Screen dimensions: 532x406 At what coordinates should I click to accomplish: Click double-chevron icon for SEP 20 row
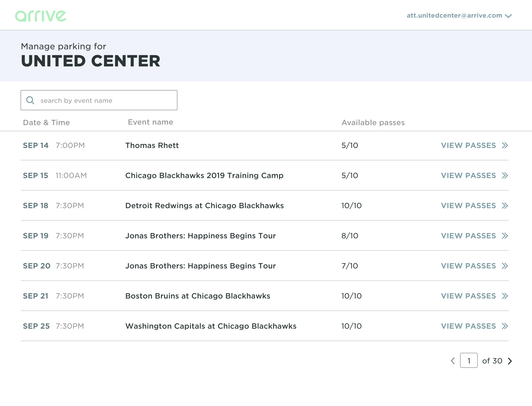point(505,266)
